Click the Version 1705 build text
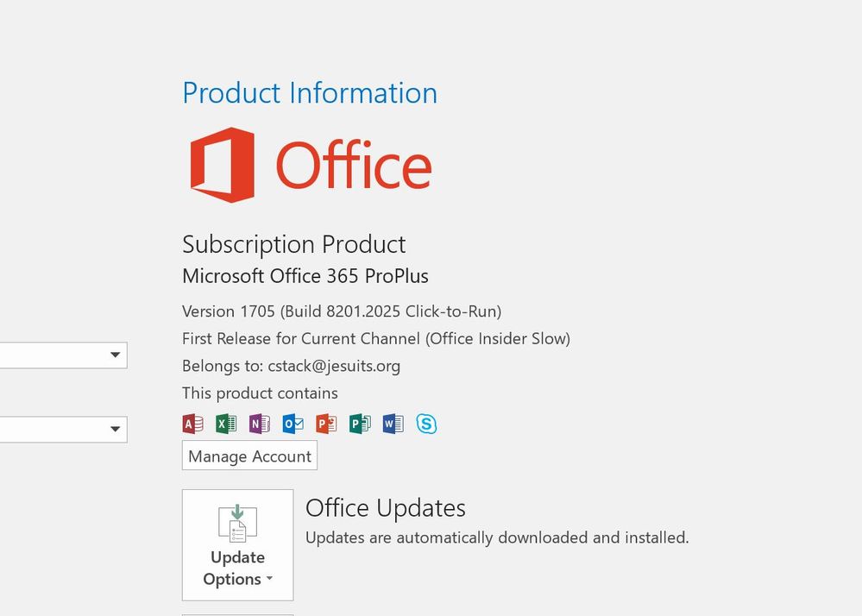Image resolution: width=862 pixels, height=616 pixels. pyautogui.click(x=342, y=311)
